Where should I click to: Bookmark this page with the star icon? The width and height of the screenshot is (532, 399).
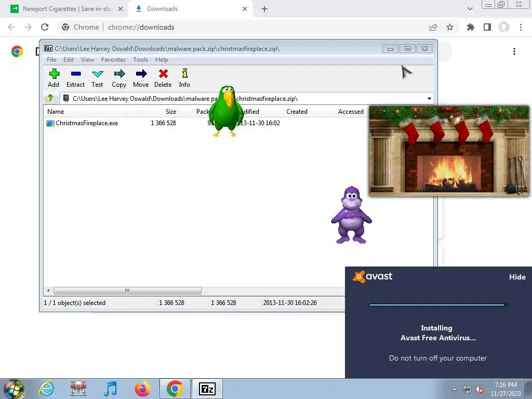(450, 27)
